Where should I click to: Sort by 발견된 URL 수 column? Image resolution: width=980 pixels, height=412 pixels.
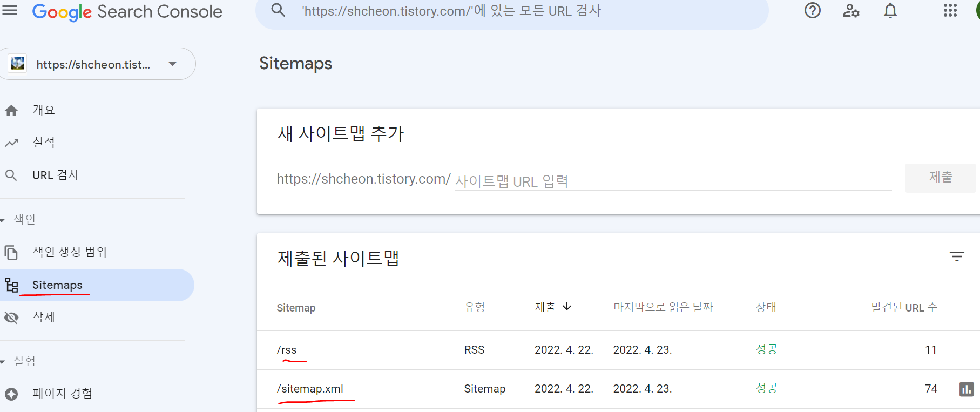(904, 307)
